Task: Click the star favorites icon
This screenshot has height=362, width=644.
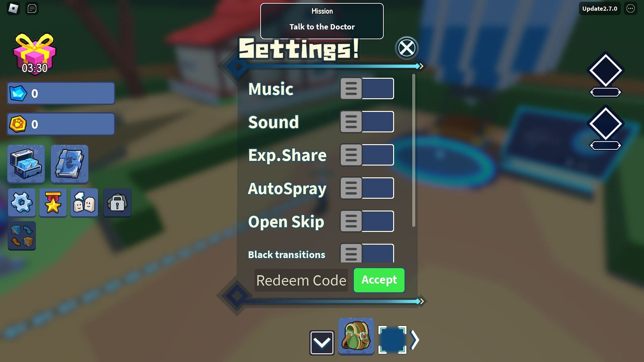Action: click(53, 202)
